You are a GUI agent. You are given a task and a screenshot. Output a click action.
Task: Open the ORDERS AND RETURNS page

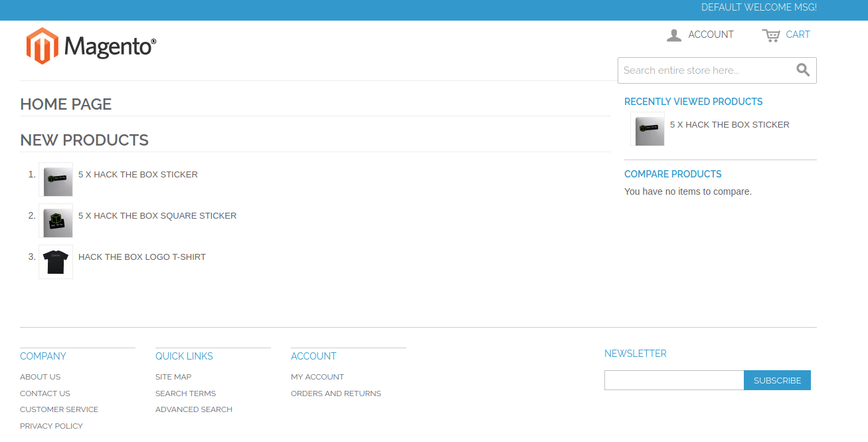pos(336,393)
